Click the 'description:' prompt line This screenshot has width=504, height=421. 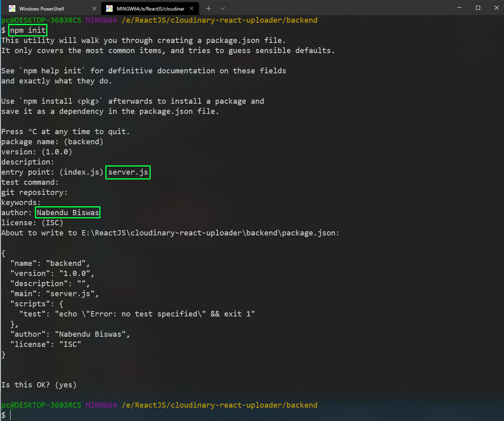pyautogui.click(x=28, y=162)
